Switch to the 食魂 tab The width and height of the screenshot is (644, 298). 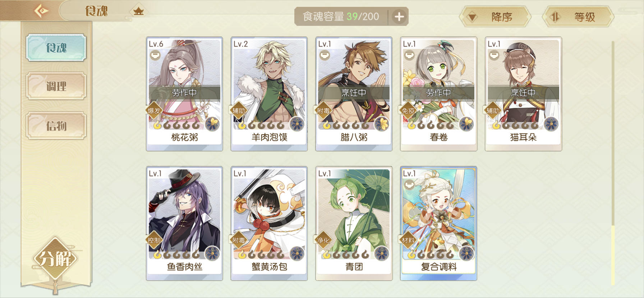pos(56,48)
